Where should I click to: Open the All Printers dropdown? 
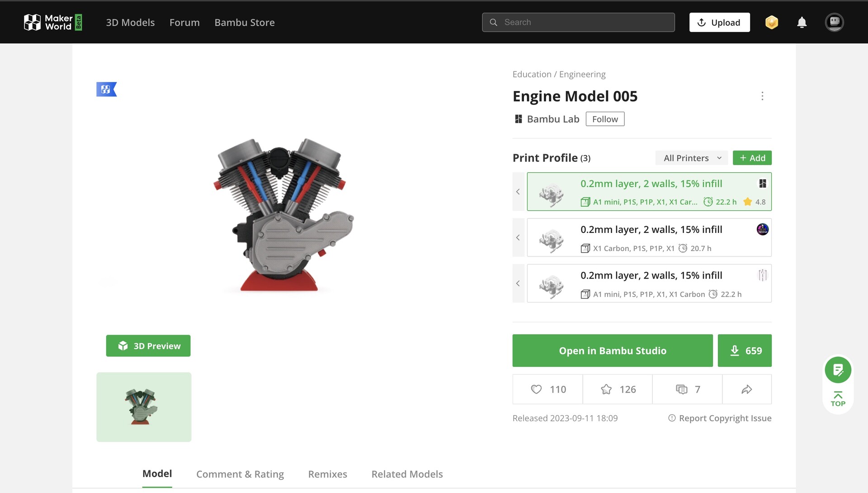click(692, 158)
